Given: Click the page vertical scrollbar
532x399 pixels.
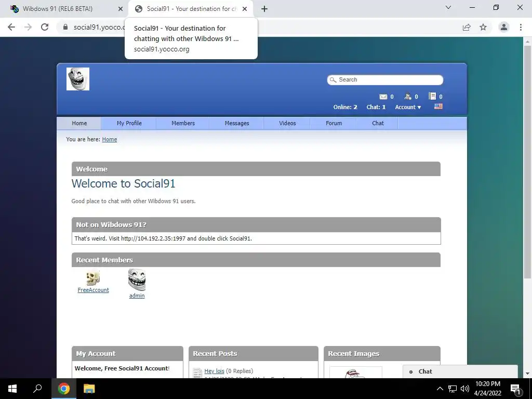Looking at the screenshot, I should click(x=527, y=162).
